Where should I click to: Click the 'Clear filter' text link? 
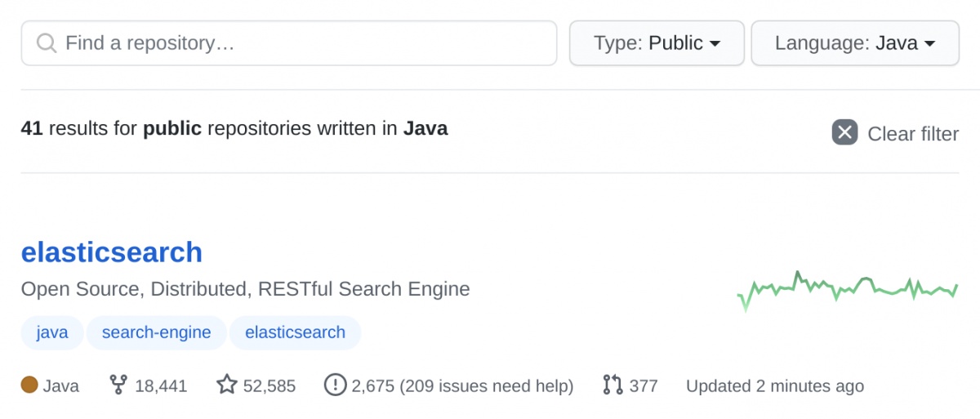click(912, 134)
